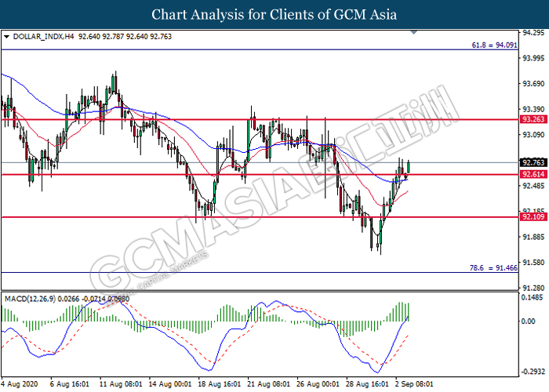Click the '78.6 = 91.466' Fibonacci label
This screenshot has height=392, width=549.
pyautogui.click(x=493, y=268)
